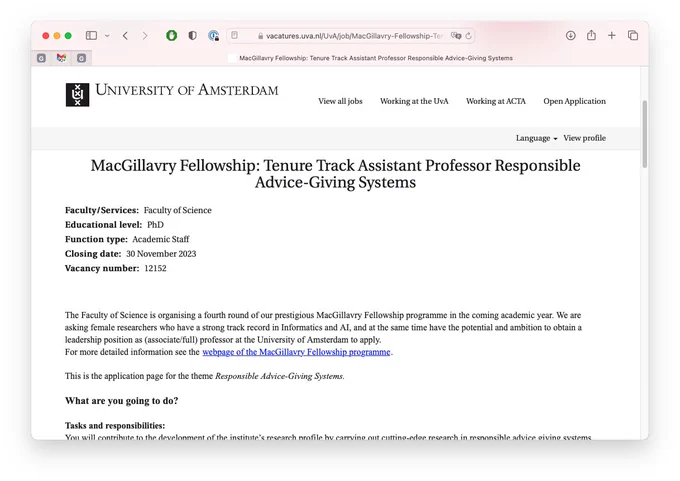This screenshot has width=680, height=481.
Task: Open the University of Amsterdam home link
Action: [x=186, y=90]
